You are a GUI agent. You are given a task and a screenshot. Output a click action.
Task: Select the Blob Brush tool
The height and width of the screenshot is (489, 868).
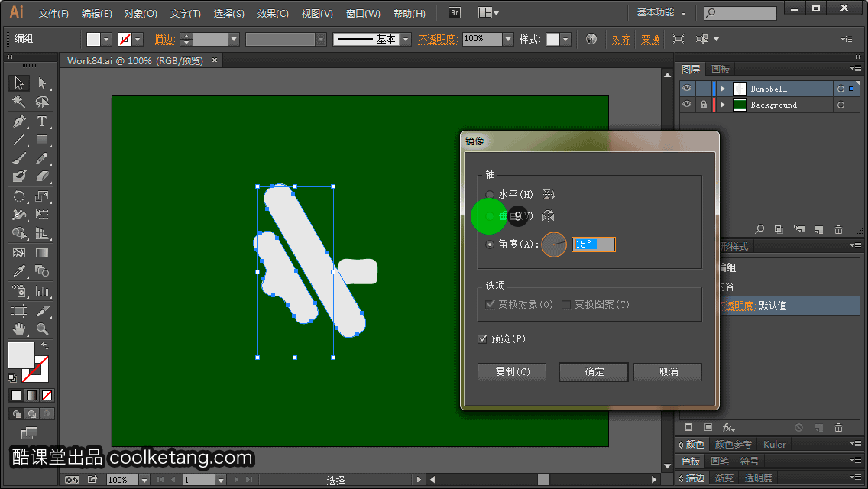pyautogui.click(x=19, y=176)
